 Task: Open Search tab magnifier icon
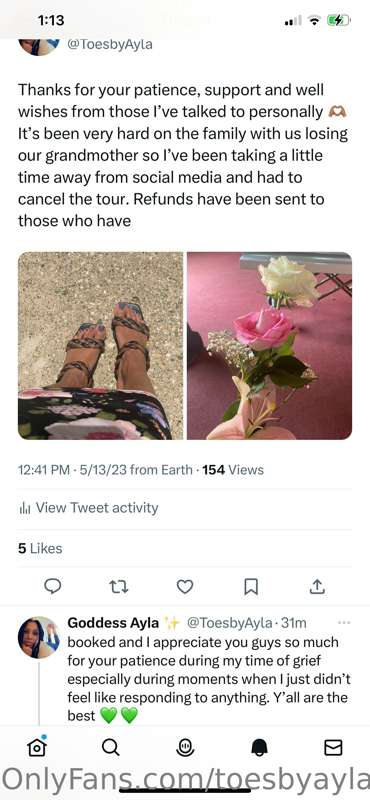[x=111, y=747]
